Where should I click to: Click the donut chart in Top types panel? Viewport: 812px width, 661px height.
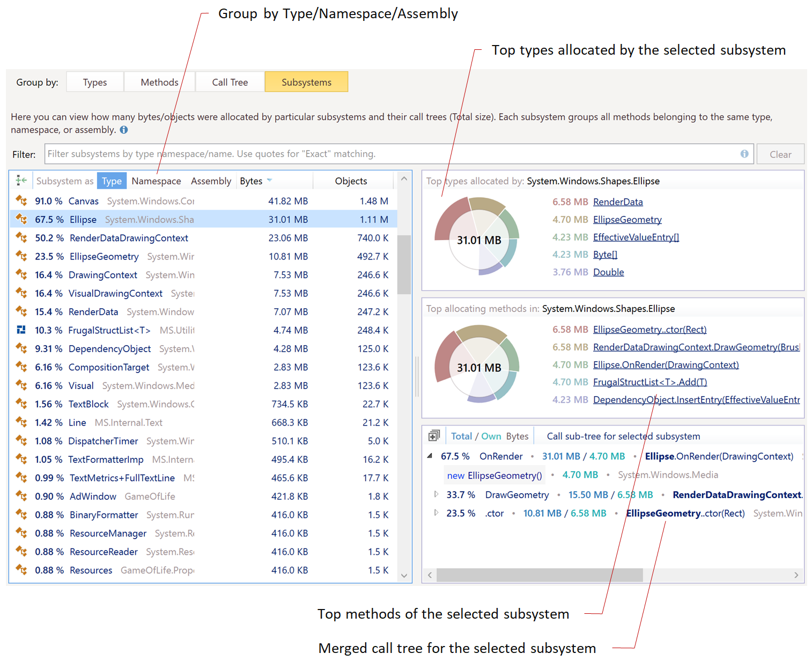[x=477, y=236]
